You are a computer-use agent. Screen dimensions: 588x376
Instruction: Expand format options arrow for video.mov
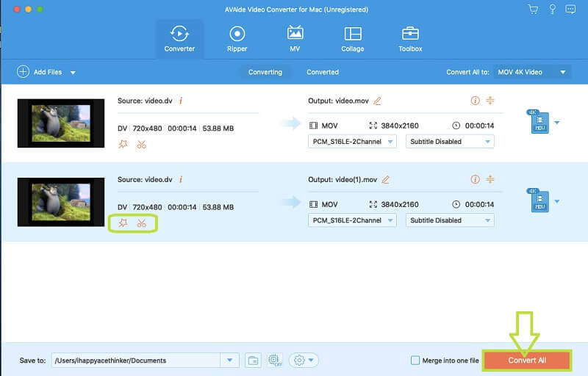557,123
